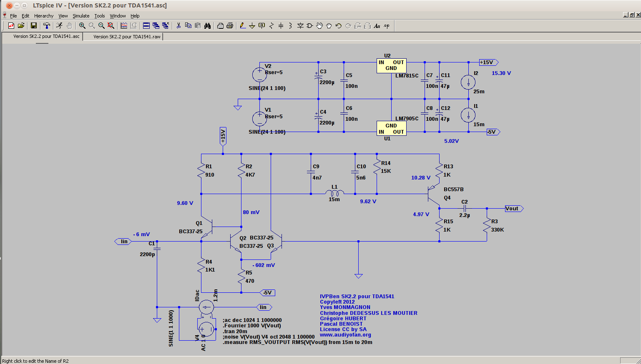This screenshot has height=364, width=641.
Task: Select voltage source V2 symbol
Action: click(259, 75)
